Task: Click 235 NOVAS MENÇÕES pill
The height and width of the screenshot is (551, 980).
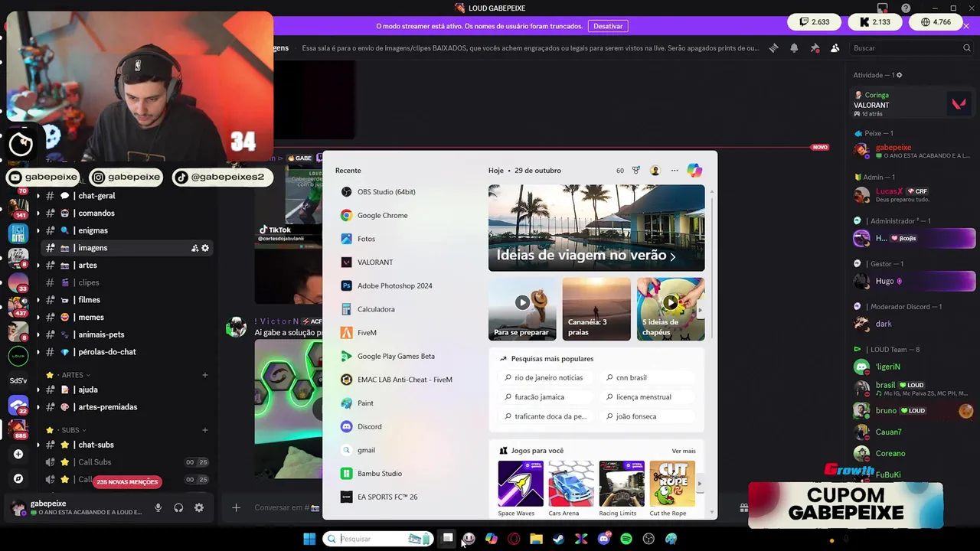Action: tap(128, 482)
